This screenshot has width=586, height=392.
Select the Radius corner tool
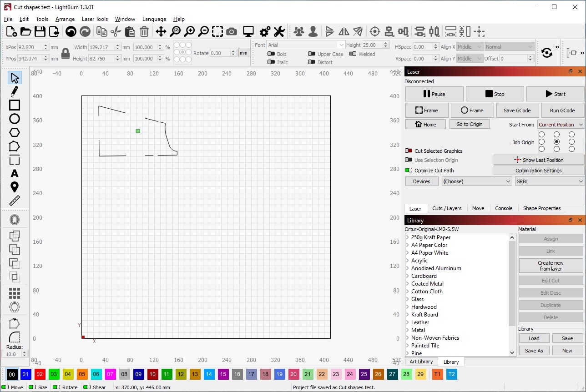tap(15, 337)
